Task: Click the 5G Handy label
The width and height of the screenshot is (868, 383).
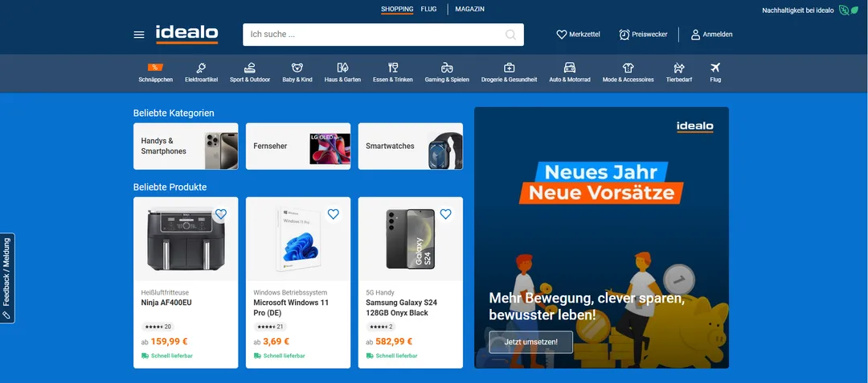Action: pos(380,292)
